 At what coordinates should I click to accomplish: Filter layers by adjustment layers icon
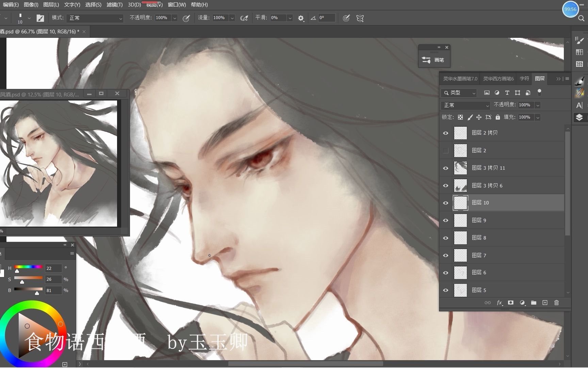[x=497, y=93]
